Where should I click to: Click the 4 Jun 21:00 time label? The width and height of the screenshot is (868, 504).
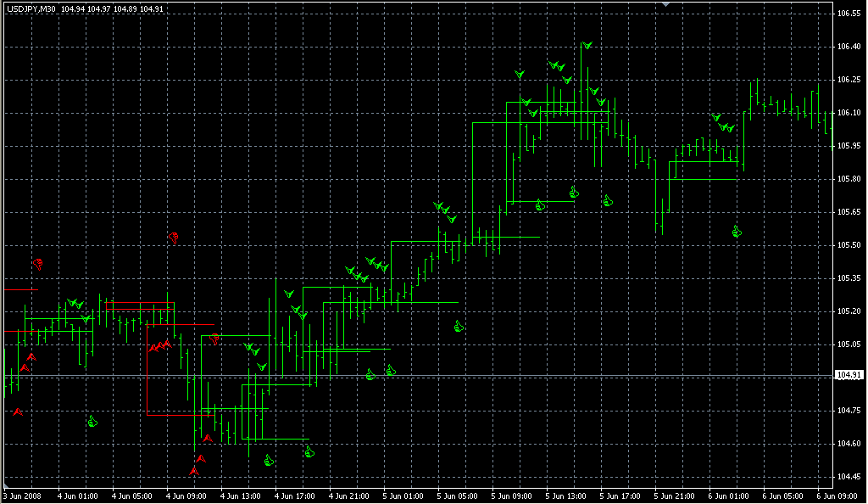point(348,496)
